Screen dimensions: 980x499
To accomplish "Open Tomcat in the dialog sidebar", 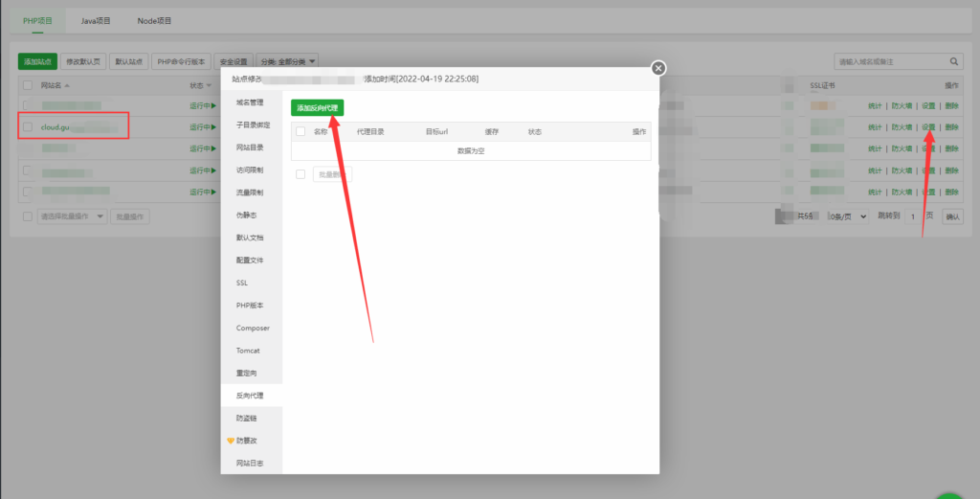I will [252, 351].
